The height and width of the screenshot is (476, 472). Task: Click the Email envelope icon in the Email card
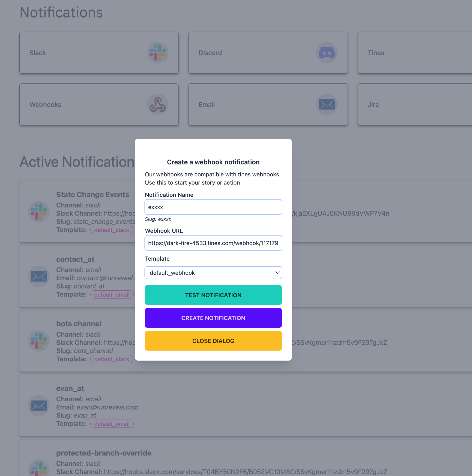[x=327, y=104]
